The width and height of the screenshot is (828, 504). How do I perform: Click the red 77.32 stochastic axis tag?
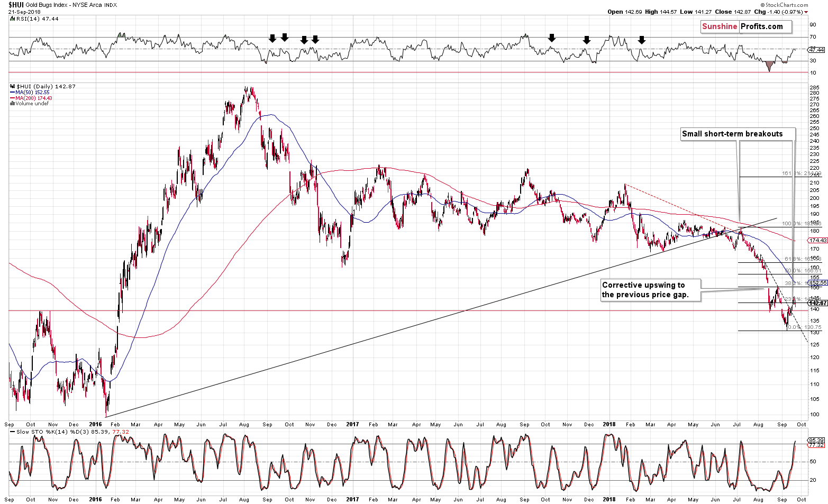(x=816, y=445)
